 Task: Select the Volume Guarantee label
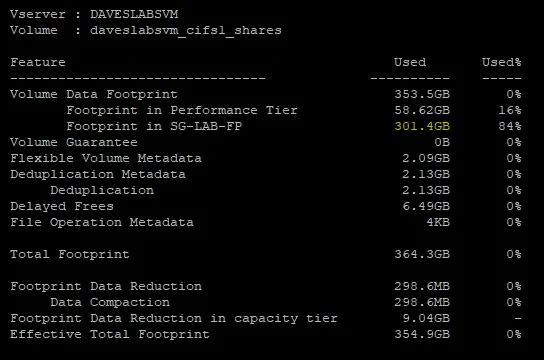[x=74, y=142]
